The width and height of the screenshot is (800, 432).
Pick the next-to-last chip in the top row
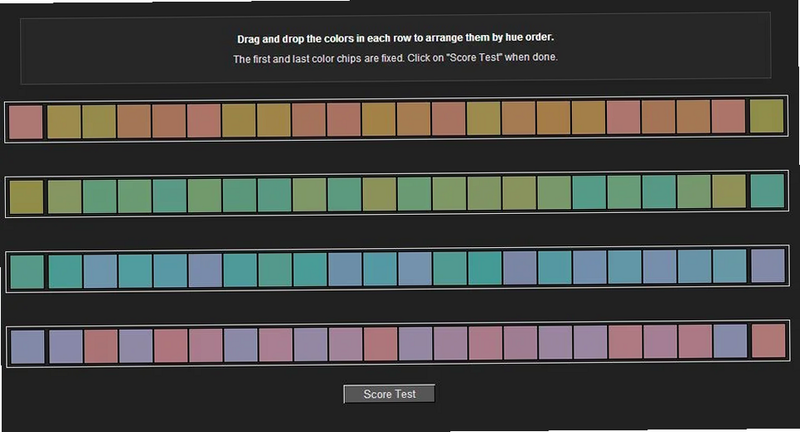[x=729, y=117]
